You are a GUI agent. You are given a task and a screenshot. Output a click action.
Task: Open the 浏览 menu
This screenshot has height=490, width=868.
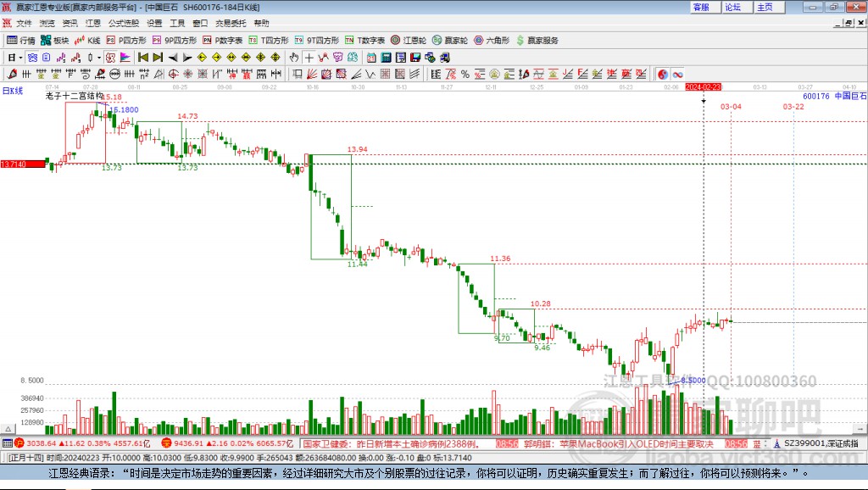point(47,23)
